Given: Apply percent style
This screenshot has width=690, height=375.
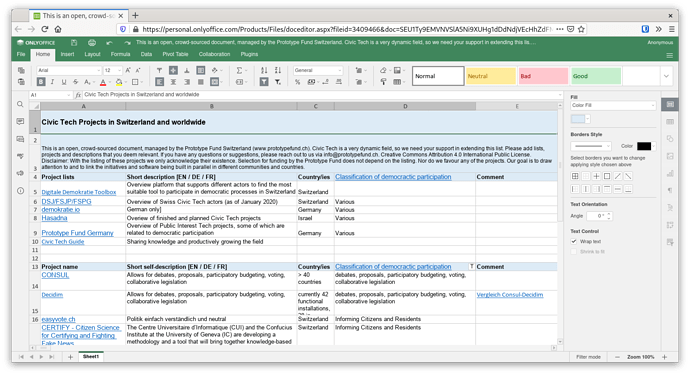Looking at the screenshot, I should point(297,82).
